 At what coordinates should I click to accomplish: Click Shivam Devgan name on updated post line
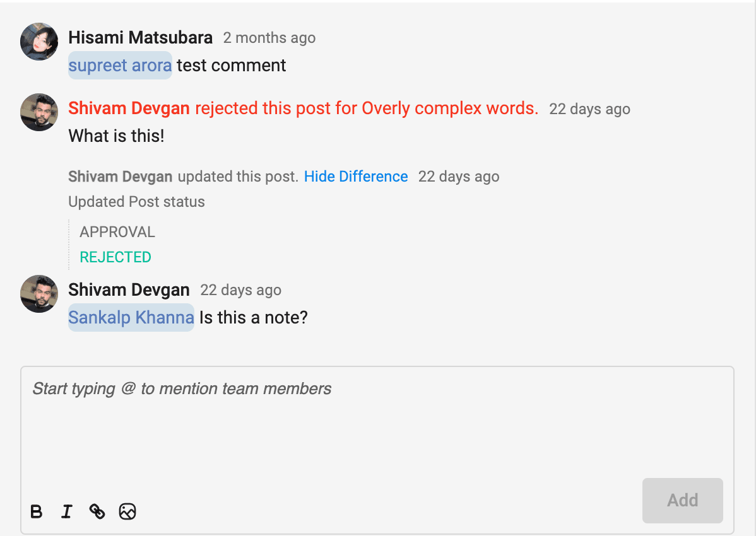(120, 177)
